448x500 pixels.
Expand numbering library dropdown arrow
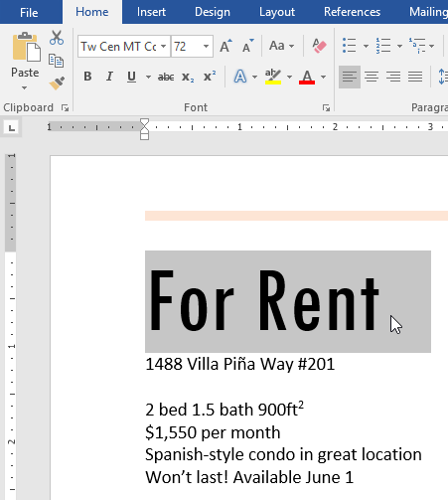[399, 46]
